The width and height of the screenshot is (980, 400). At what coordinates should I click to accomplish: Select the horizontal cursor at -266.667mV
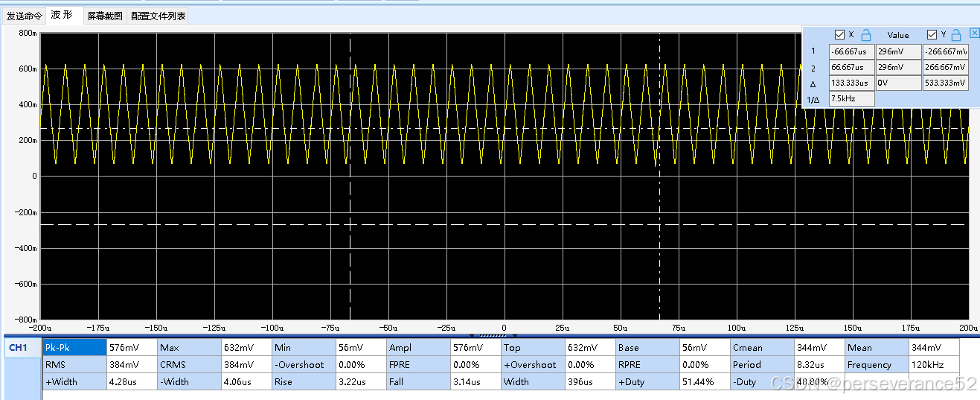(x=505, y=224)
